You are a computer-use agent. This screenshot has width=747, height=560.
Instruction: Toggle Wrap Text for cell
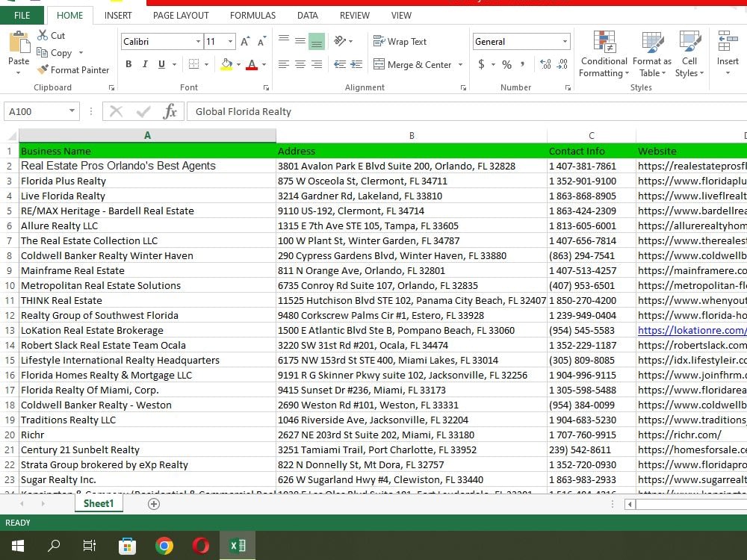[400, 41]
